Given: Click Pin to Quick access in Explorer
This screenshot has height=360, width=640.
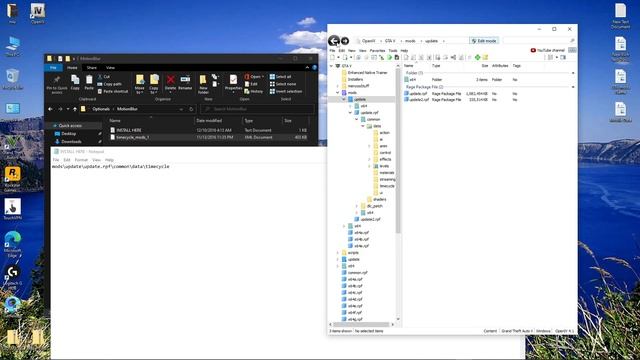Looking at the screenshot, I should 57,84.
